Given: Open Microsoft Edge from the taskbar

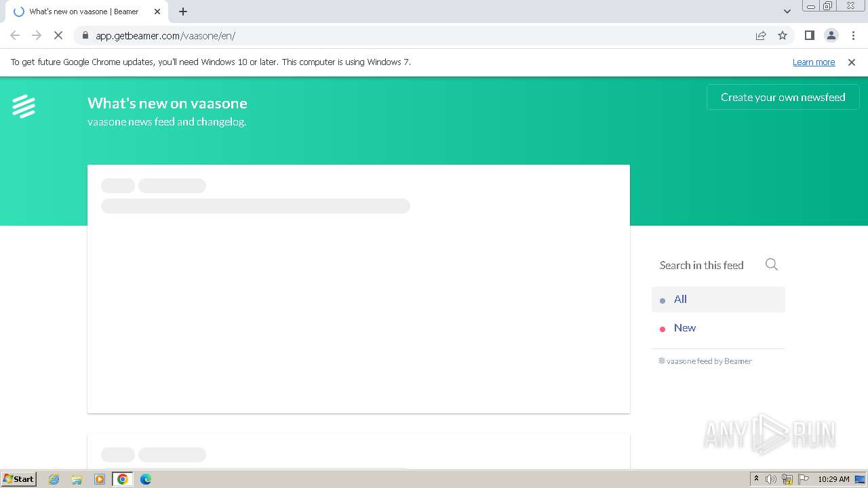Looking at the screenshot, I should tap(145, 479).
